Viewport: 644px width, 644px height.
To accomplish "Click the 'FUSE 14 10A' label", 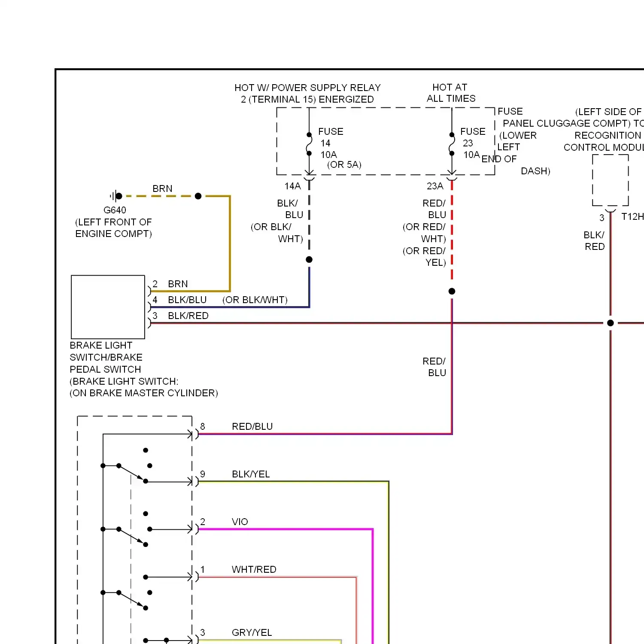I will pos(331,143).
